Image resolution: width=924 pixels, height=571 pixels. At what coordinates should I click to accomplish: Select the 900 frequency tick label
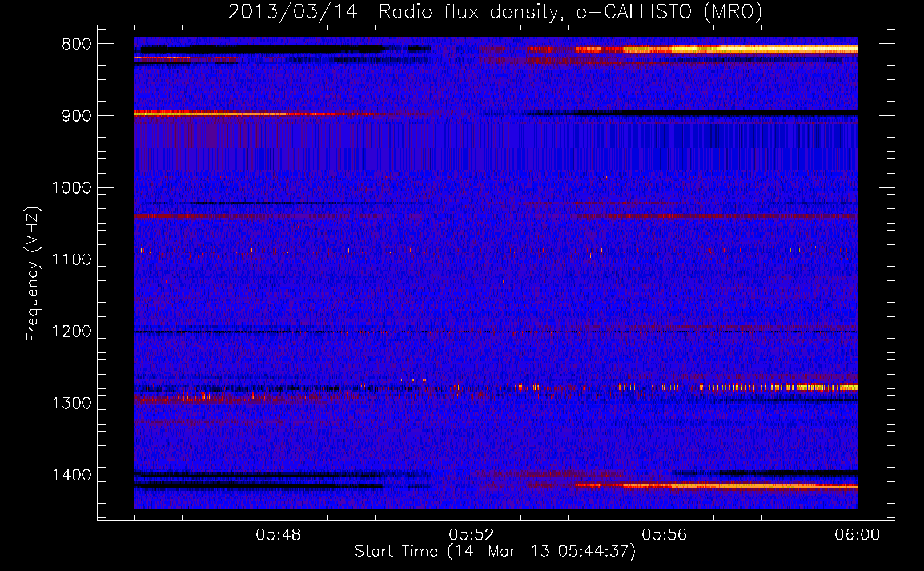[77, 116]
